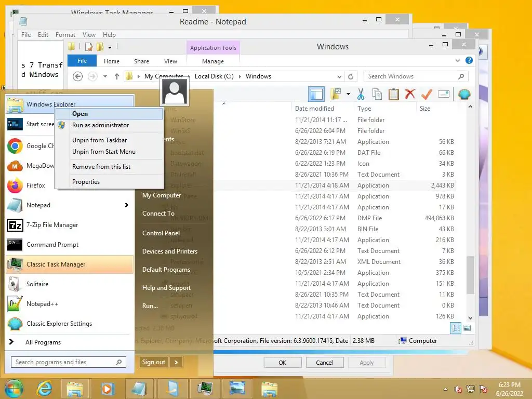Click the blue Help question mark icon
This screenshot has width=532, height=399.
coord(469,60)
